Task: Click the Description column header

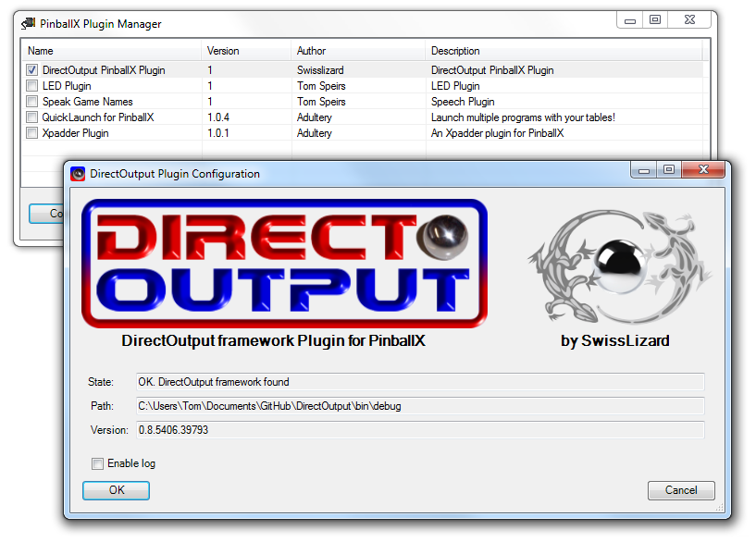Action: click(x=564, y=51)
